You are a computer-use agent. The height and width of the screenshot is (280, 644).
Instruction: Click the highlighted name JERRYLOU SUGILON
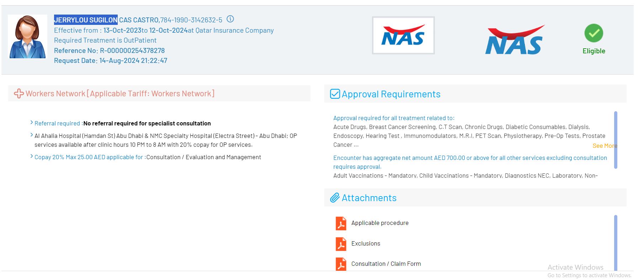86,20
